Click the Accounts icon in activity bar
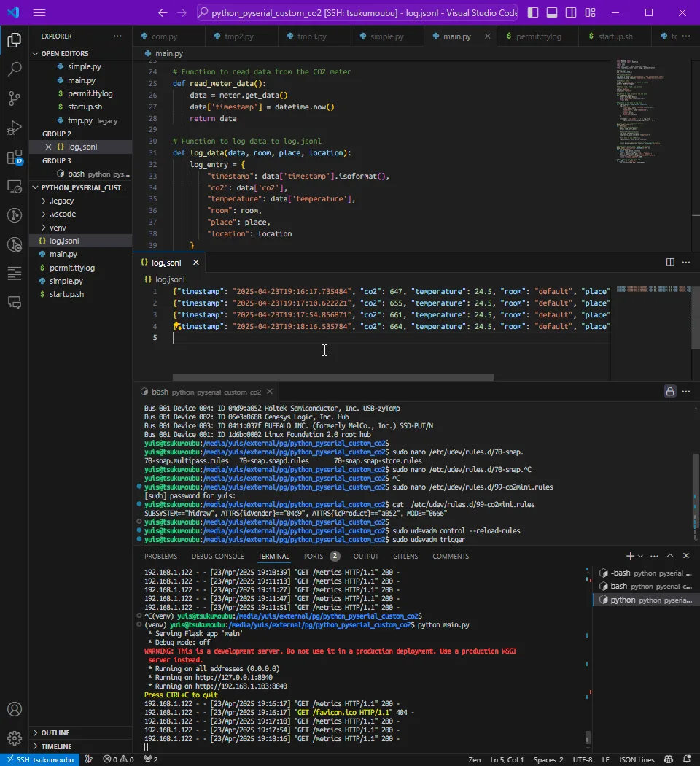This screenshot has height=766, width=700. coord(14,708)
